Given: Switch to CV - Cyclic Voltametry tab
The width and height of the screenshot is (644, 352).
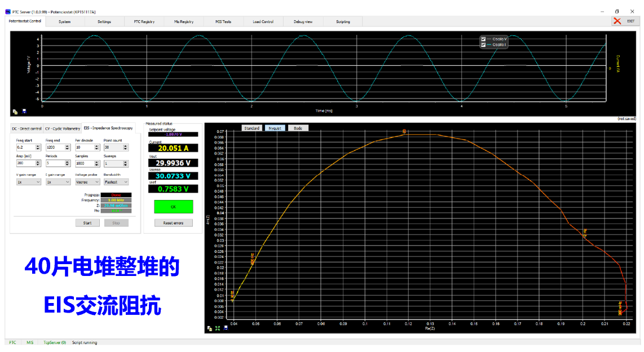Looking at the screenshot, I should tap(63, 128).
